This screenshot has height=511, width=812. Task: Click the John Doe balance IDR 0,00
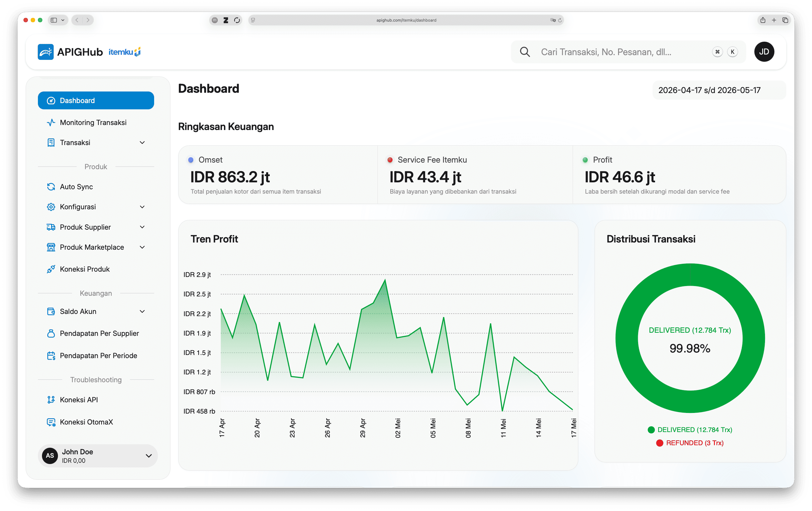pyautogui.click(x=74, y=461)
